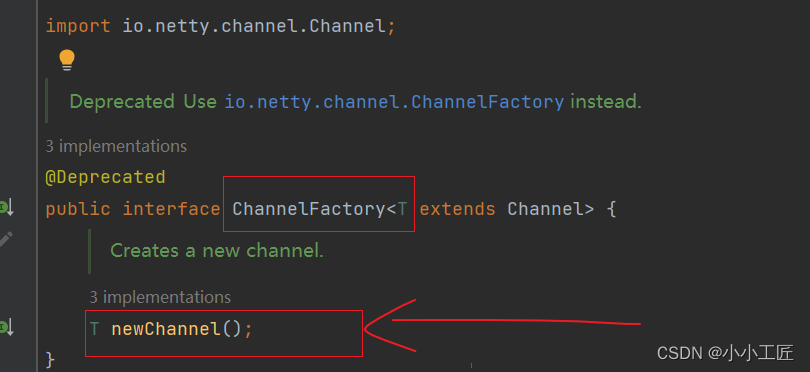Open '3 implementations' hint above newChannel
The image size is (810, 372).
(x=160, y=297)
